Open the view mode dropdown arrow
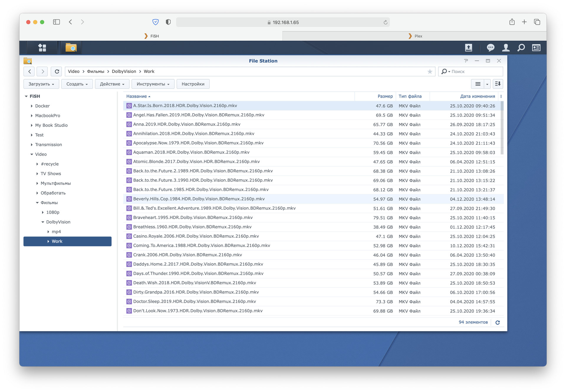Screen dimensions: 566x392 pos(487,84)
